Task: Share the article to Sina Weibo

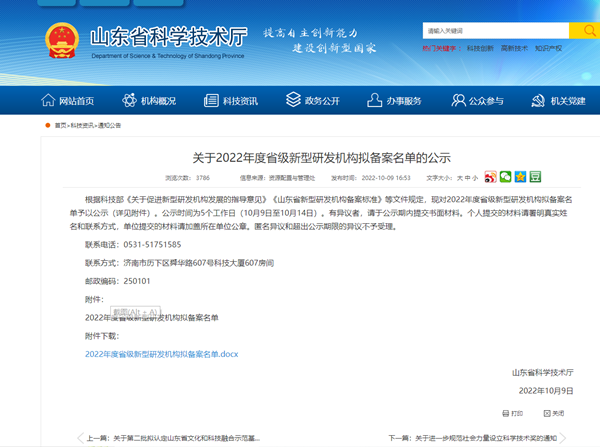Action: [490, 177]
